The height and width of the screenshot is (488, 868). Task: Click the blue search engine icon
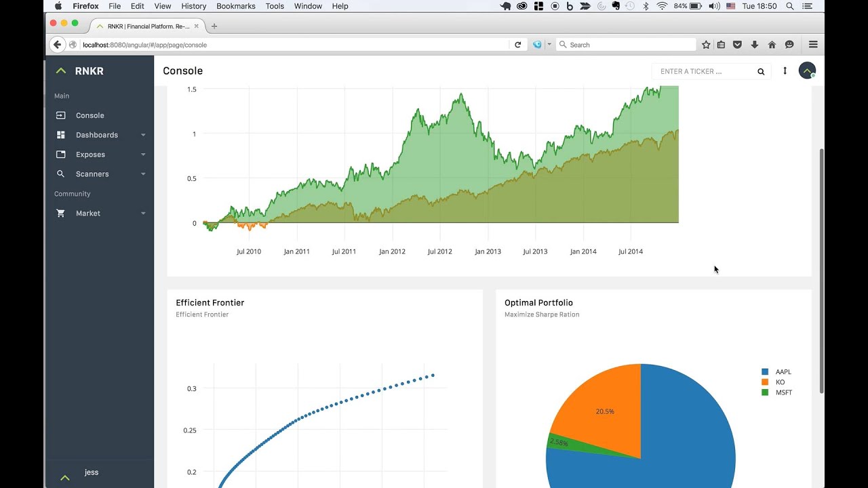(x=538, y=45)
